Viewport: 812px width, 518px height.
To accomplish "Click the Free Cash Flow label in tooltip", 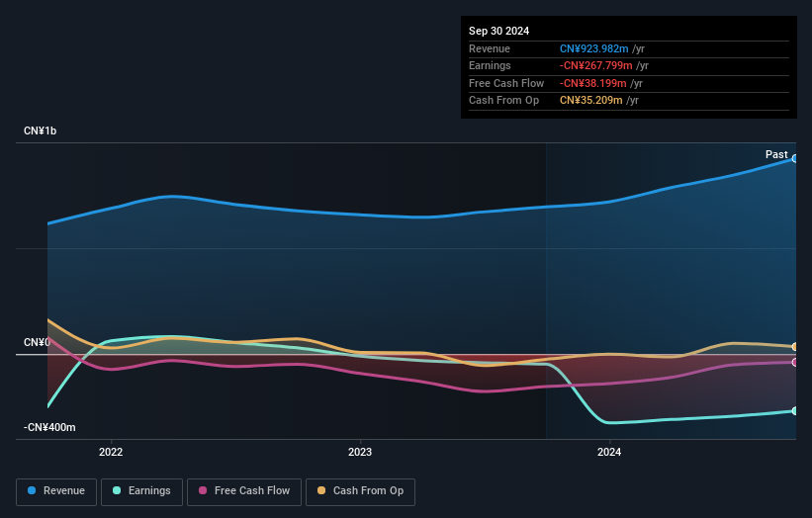I will [506, 83].
